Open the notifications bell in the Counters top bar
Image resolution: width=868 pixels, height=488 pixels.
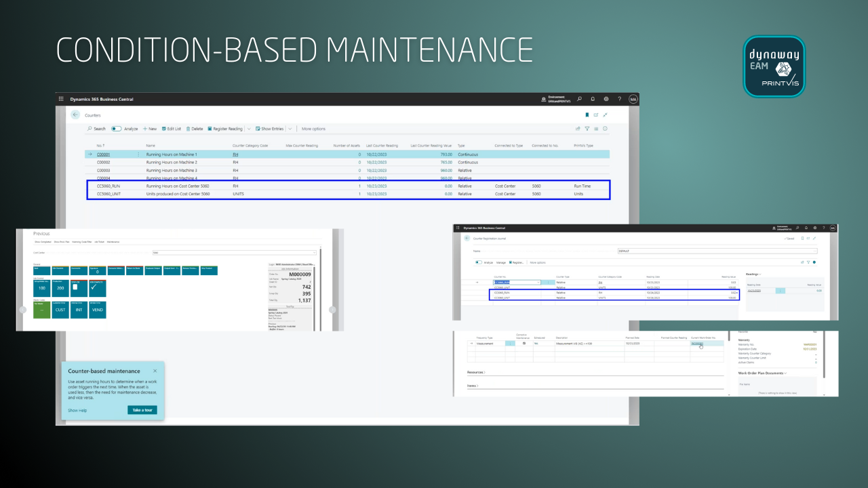click(x=593, y=99)
